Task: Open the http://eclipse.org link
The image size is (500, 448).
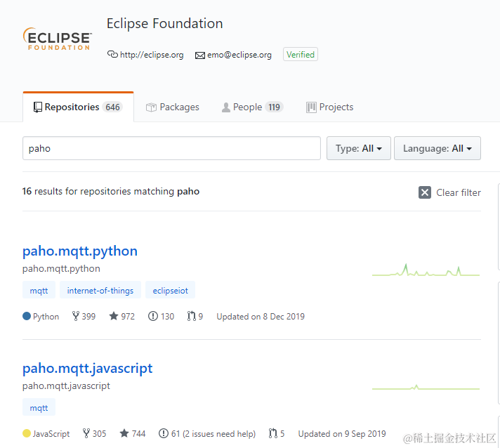Action: click(152, 55)
